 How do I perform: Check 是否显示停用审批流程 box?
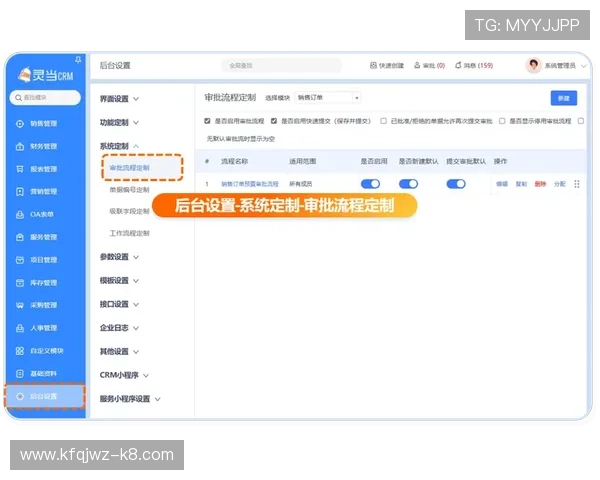502,121
